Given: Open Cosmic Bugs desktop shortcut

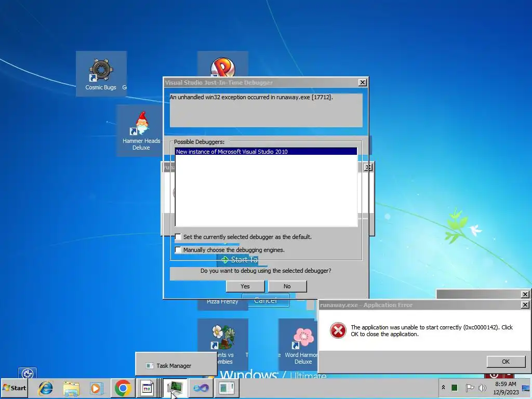Looking at the screenshot, I should (x=101, y=74).
